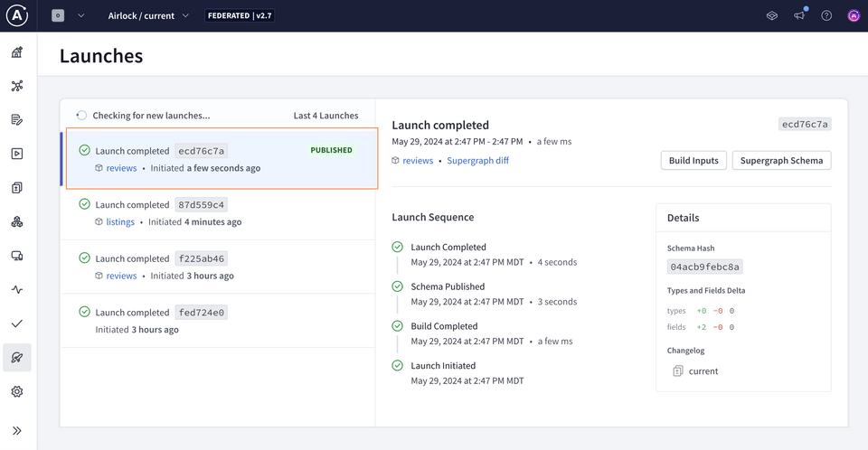
Task: Click the PUBLISHED badge
Action: click(331, 150)
